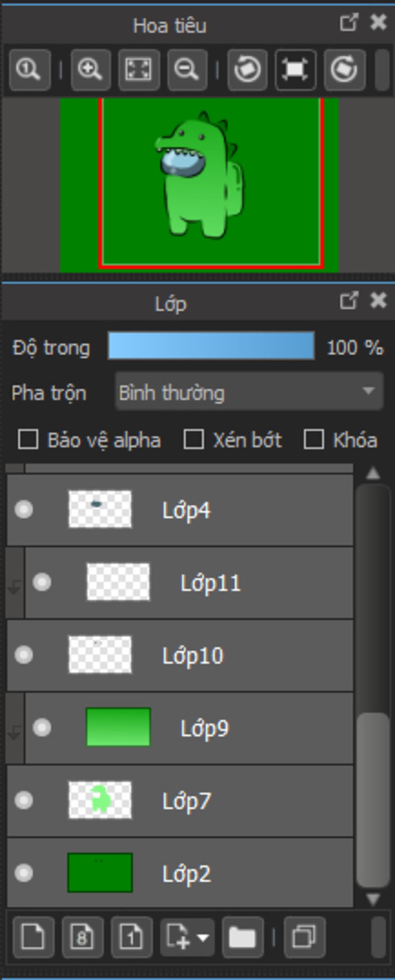395x980 pixels.
Task: Zoom in on the navigator view
Action: point(91,70)
